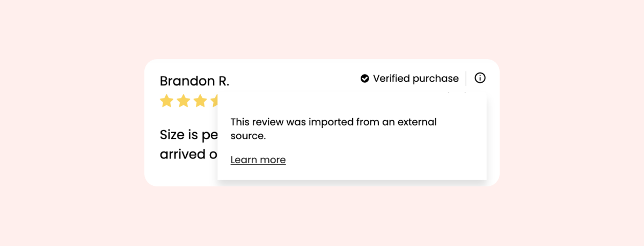Click blank space right of Learn more
The width and height of the screenshot is (644, 246).
(376, 160)
